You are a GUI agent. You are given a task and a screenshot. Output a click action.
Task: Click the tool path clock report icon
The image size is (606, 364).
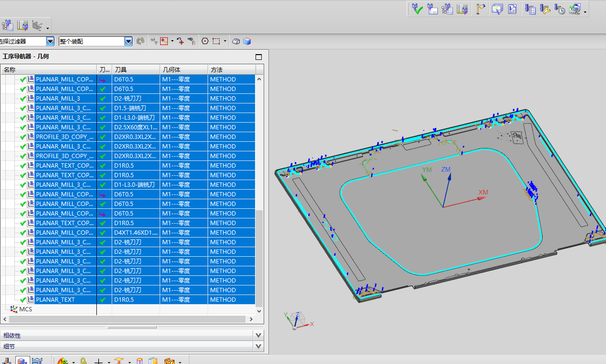pos(560,9)
